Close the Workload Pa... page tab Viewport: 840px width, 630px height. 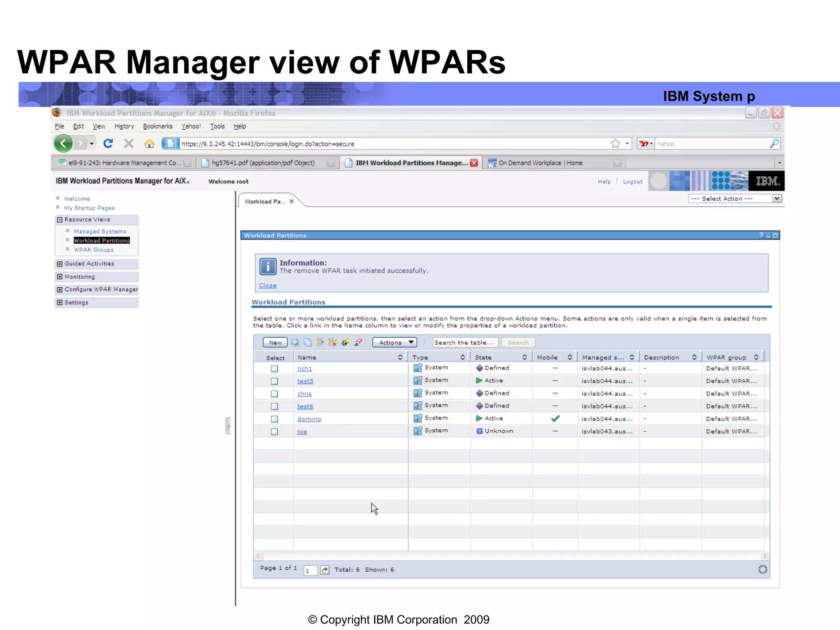coord(292,201)
